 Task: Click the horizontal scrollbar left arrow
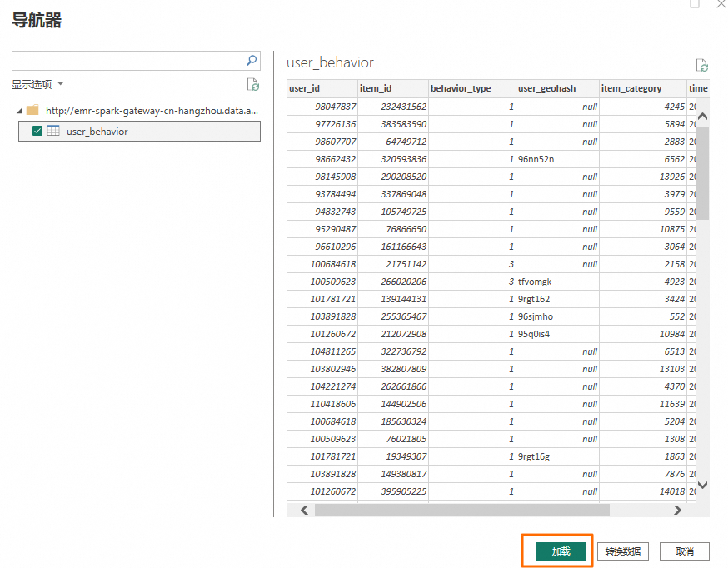tap(305, 510)
